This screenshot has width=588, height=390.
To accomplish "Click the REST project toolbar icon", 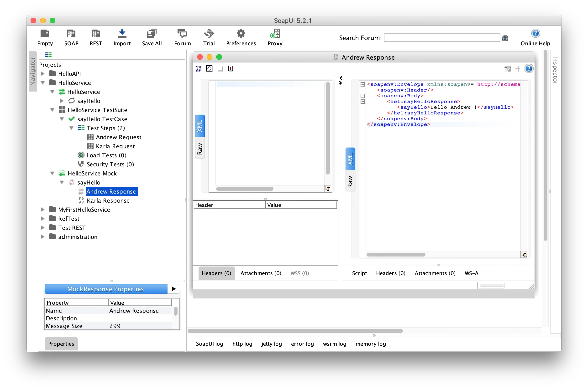I will pyautogui.click(x=96, y=34).
